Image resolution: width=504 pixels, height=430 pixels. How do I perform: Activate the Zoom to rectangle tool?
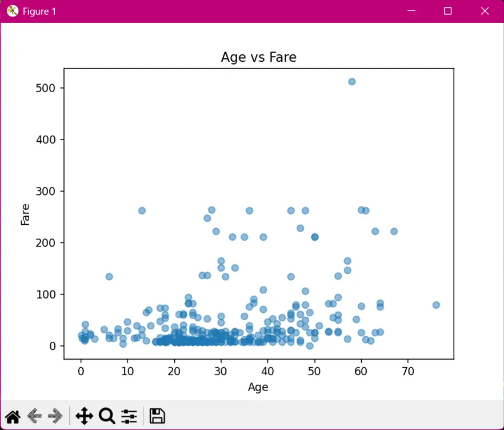[x=107, y=416]
